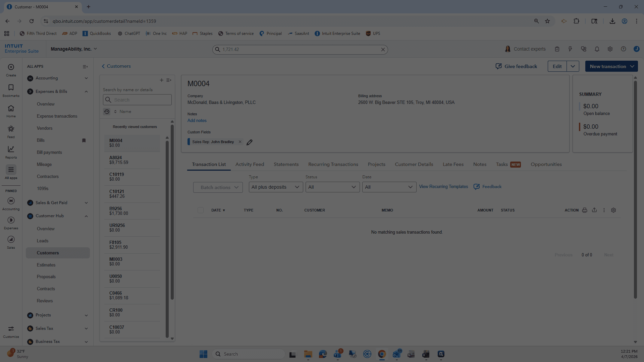Click the export icon in transaction table header
Viewport: 644px width, 362px height.
tap(594, 210)
